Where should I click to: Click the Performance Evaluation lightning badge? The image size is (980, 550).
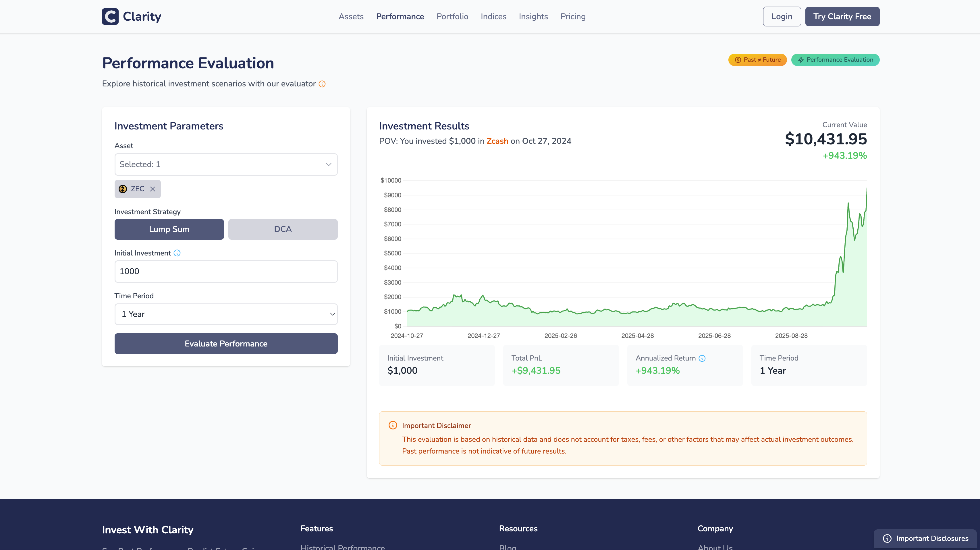[835, 60]
